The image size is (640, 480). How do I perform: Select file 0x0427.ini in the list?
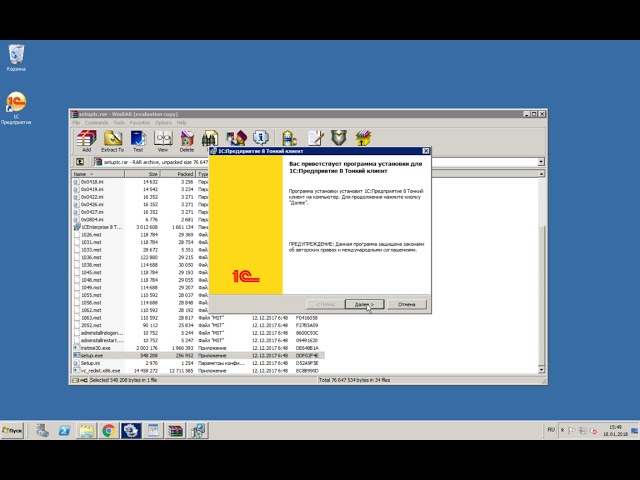pos(92,212)
